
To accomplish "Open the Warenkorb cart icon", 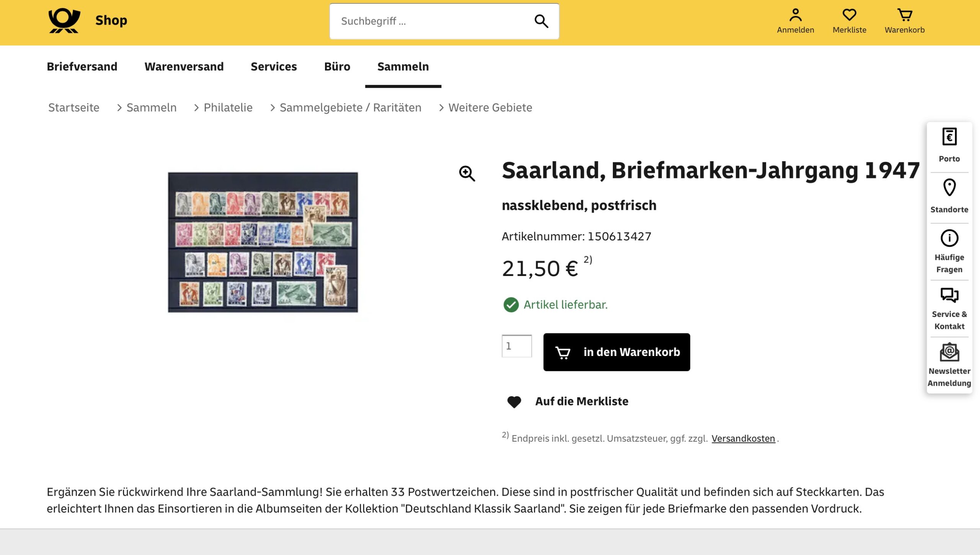I will pos(905,15).
